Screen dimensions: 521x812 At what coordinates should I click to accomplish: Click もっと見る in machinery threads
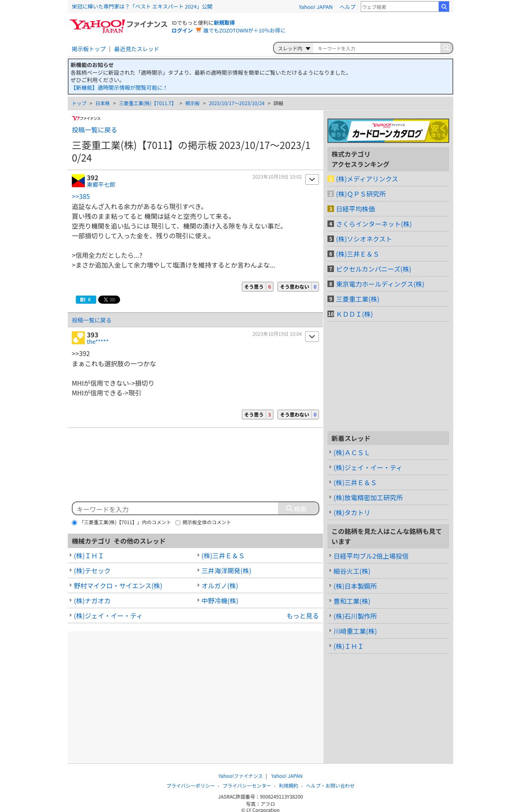[302, 616]
